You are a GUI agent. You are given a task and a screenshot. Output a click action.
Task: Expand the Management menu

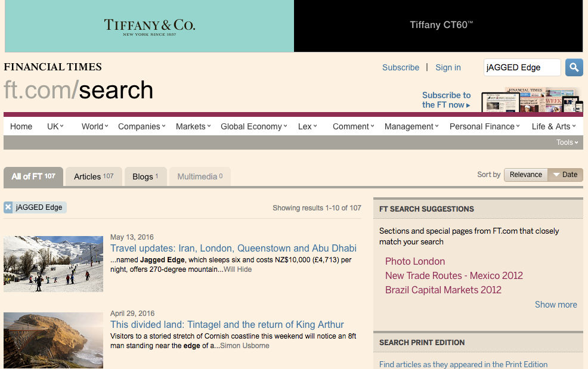(x=411, y=127)
